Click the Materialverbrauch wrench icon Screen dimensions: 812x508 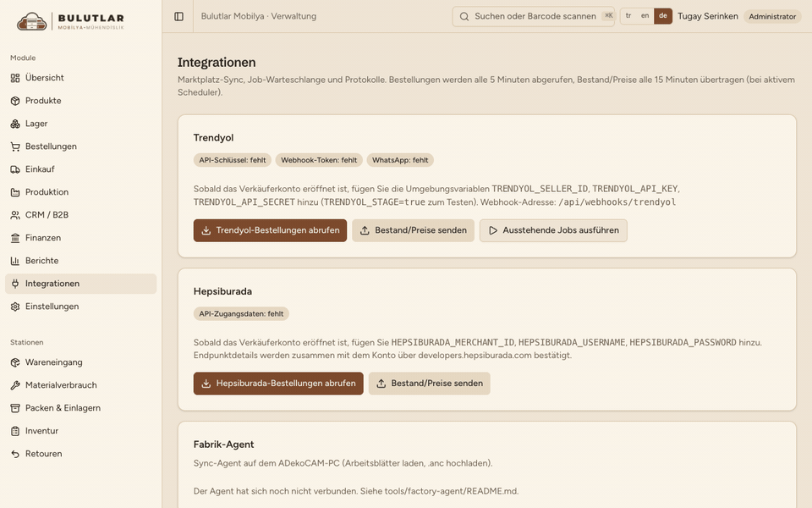(x=15, y=385)
